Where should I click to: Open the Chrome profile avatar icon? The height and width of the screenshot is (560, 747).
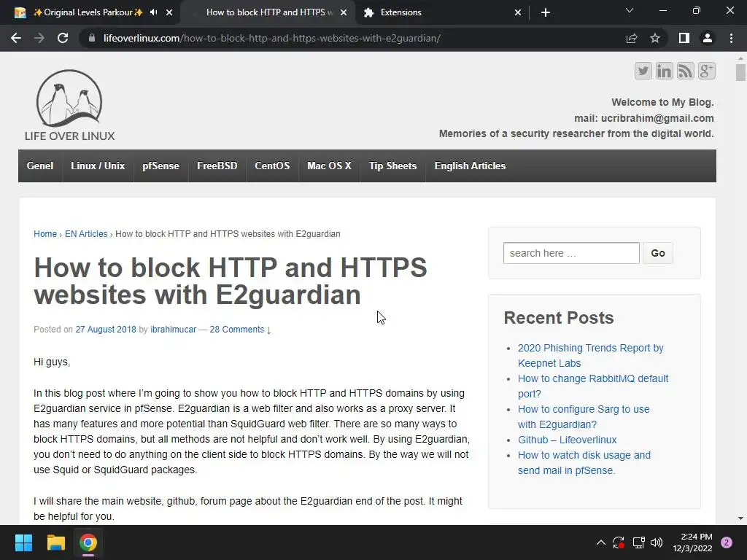pos(708,38)
